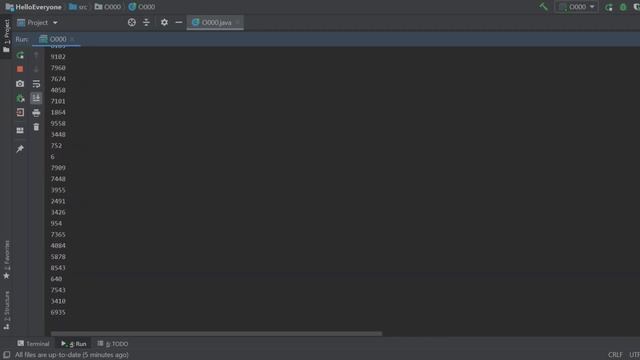This screenshot has height=360, width=640.
Task: Click output line 1864
Action: [58, 112]
